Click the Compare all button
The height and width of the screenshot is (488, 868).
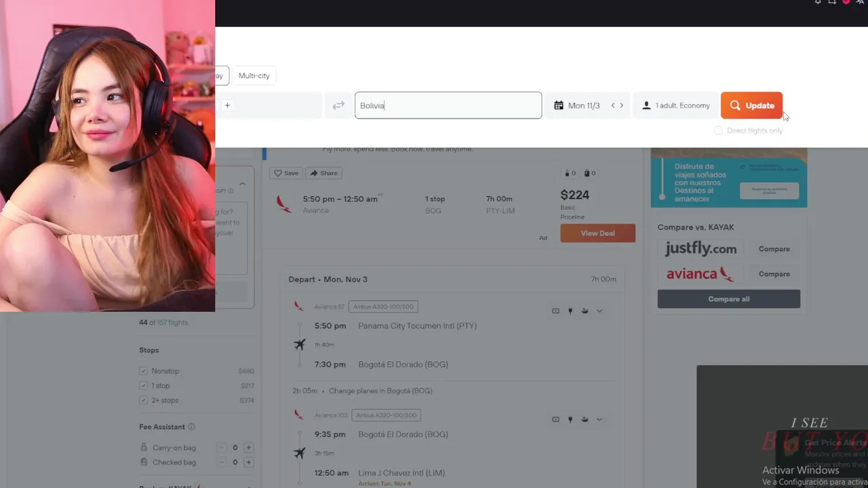(x=729, y=299)
